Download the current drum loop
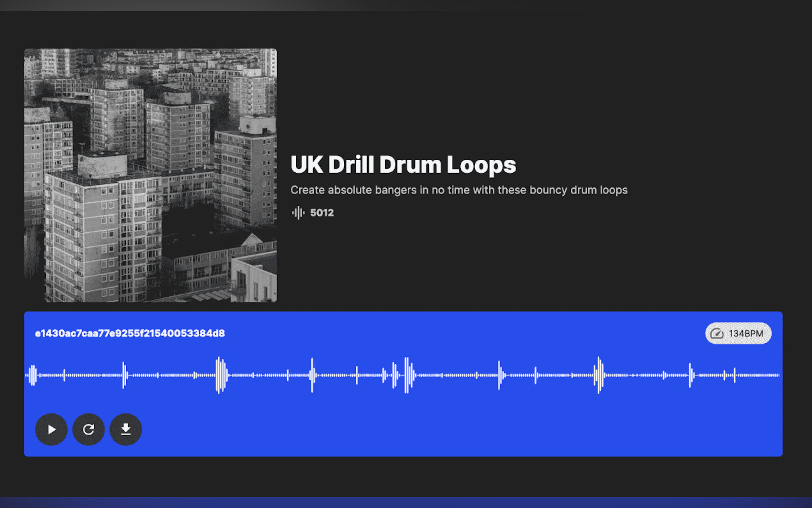The width and height of the screenshot is (812, 508). click(x=126, y=429)
